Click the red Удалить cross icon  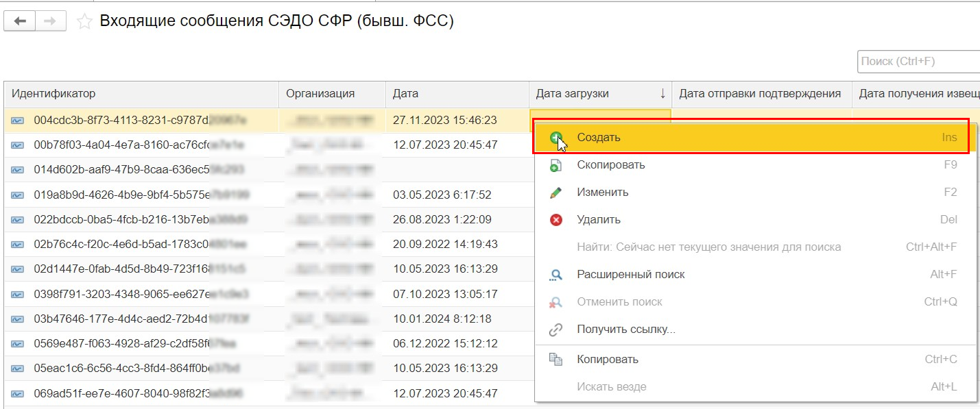tap(556, 220)
